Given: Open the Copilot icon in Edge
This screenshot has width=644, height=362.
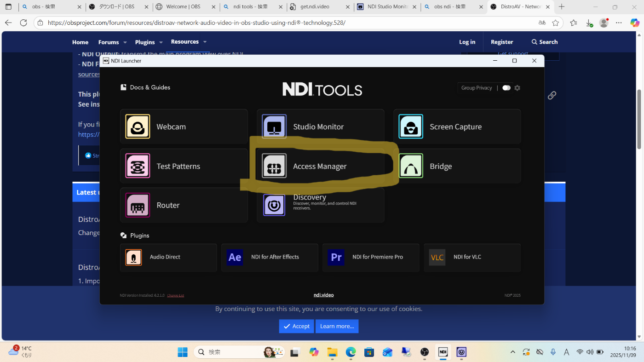Looking at the screenshot, I should [x=635, y=23].
